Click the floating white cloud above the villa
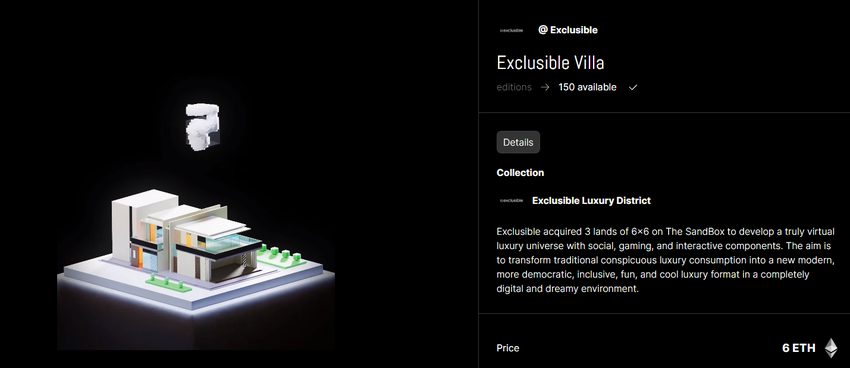The width and height of the screenshot is (850, 368). point(201,126)
